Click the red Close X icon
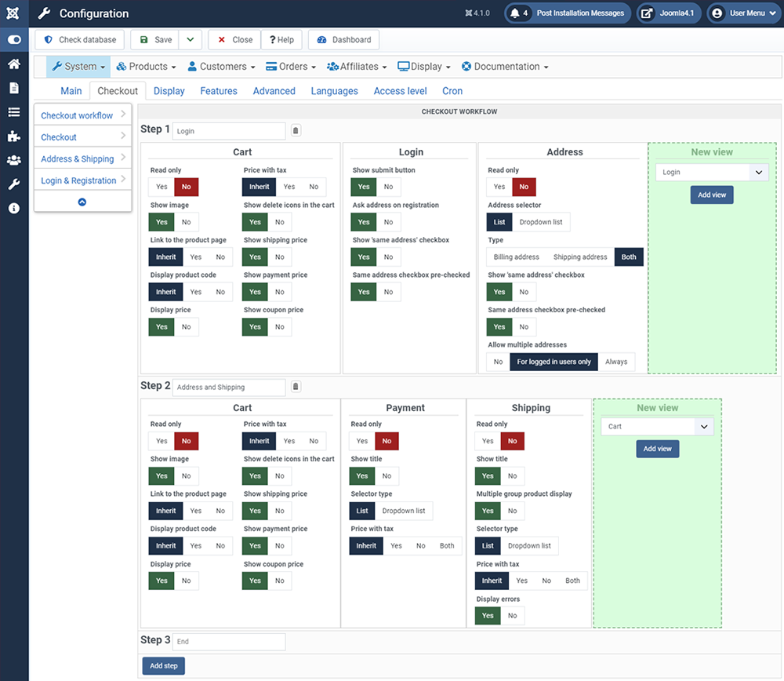 pos(222,39)
